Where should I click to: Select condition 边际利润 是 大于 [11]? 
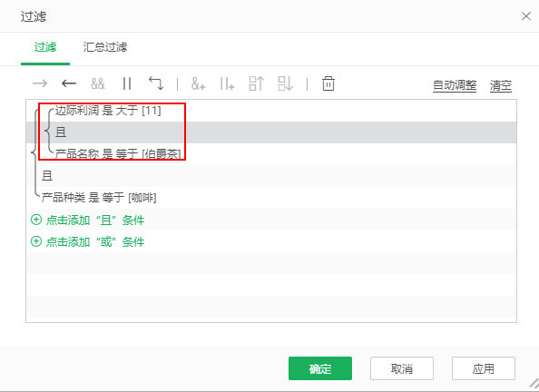click(271, 111)
